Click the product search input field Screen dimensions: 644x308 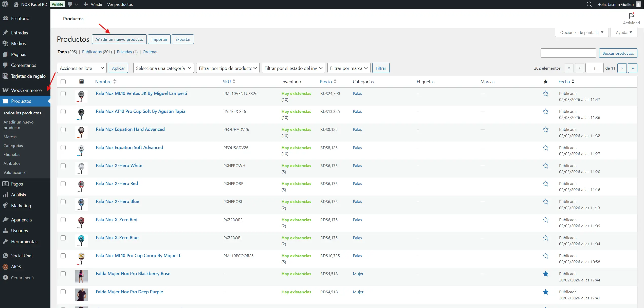click(568, 53)
